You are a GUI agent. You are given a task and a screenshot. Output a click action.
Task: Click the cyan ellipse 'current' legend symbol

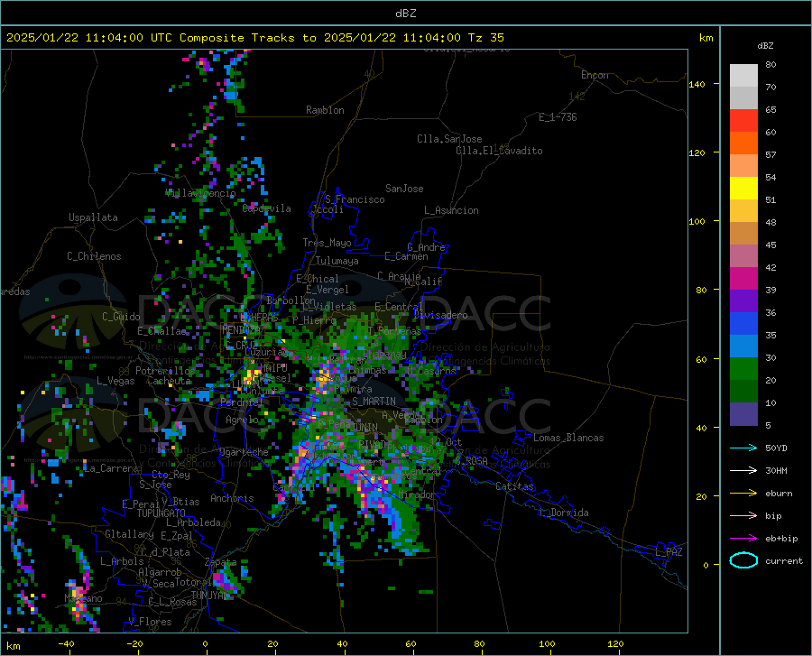pos(743,560)
